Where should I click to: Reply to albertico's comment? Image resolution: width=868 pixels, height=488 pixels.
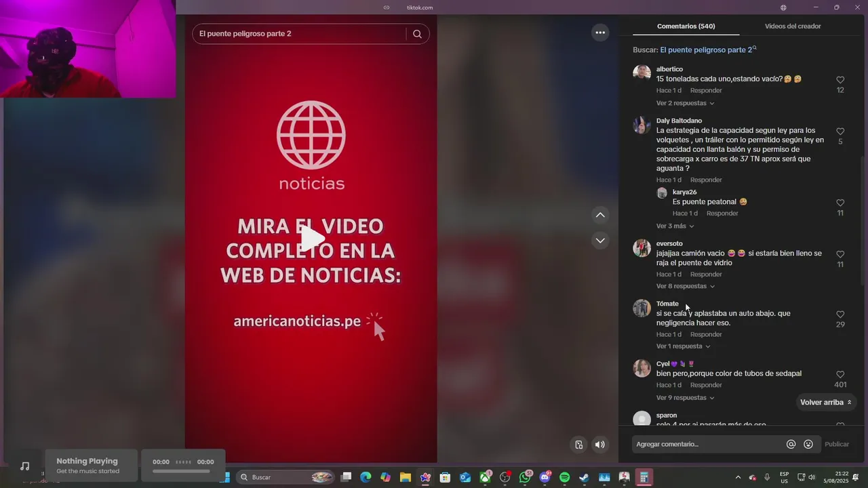tap(706, 90)
